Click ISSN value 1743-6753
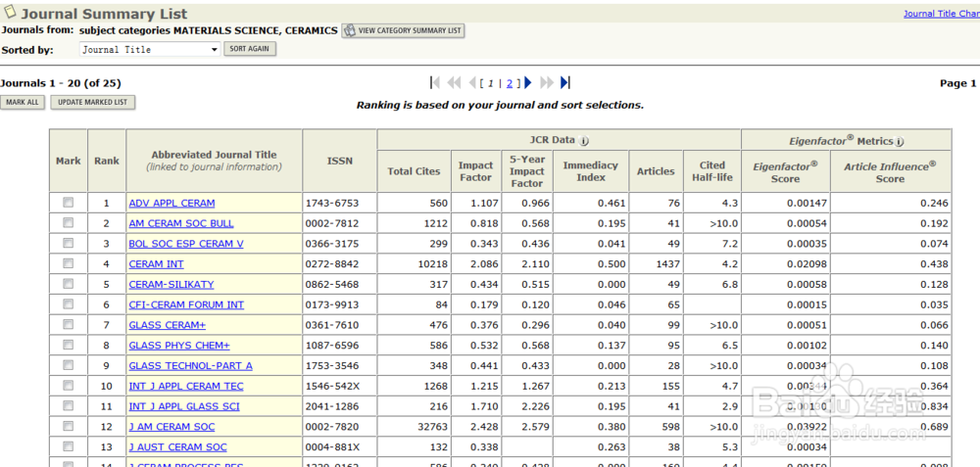The width and height of the screenshot is (980, 467). coord(332,203)
